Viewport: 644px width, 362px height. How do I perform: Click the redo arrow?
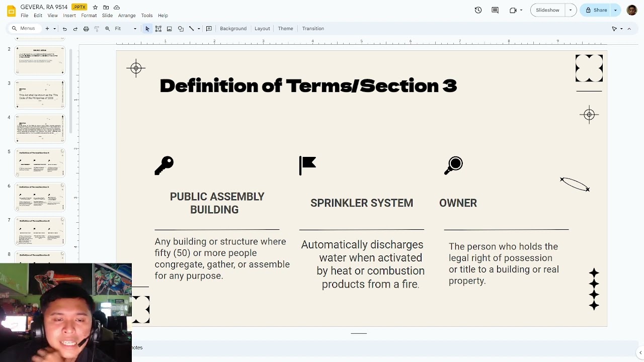[75, 29]
